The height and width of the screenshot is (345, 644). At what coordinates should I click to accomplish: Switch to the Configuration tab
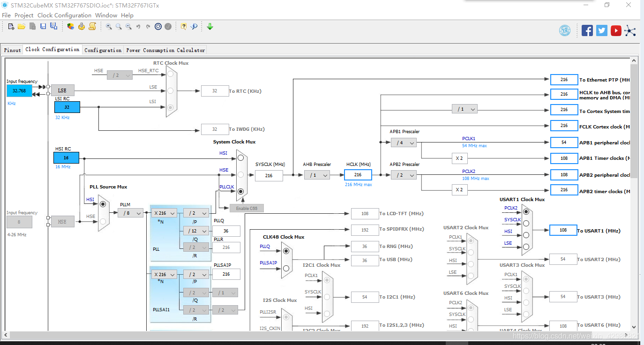click(x=103, y=50)
